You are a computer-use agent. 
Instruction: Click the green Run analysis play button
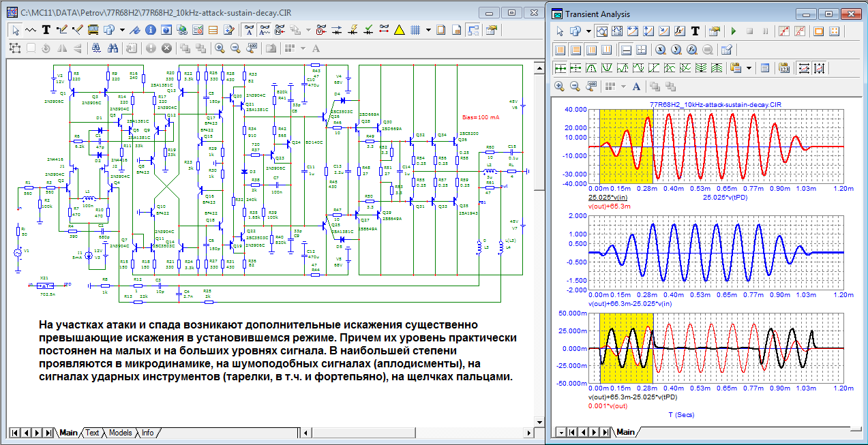733,31
